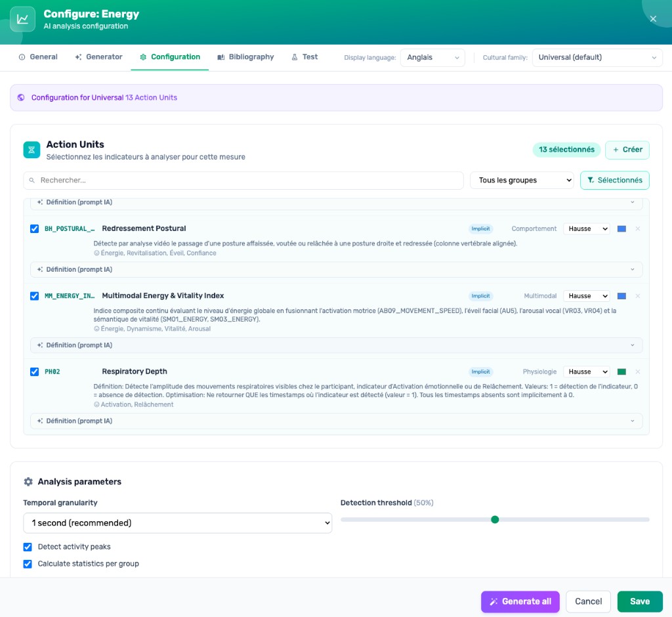Screen dimensions: 672x617
Task: Open the Generator tab
Action: (x=98, y=57)
